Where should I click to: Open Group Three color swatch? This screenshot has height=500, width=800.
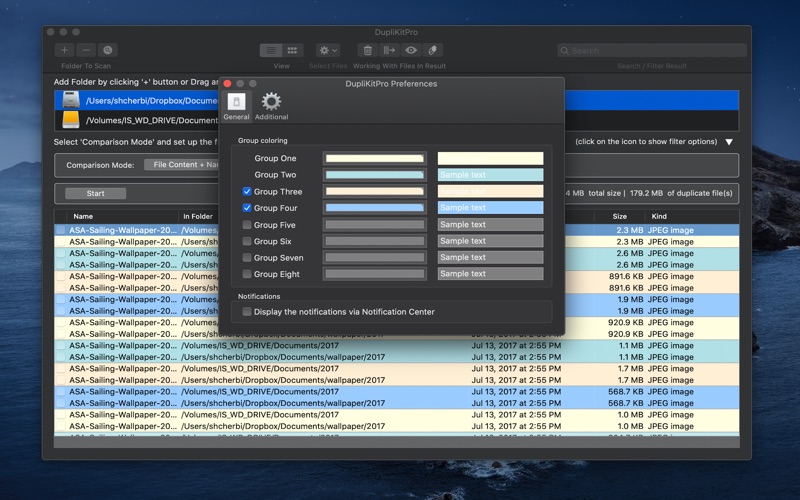pyautogui.click(x=374, y=191)
